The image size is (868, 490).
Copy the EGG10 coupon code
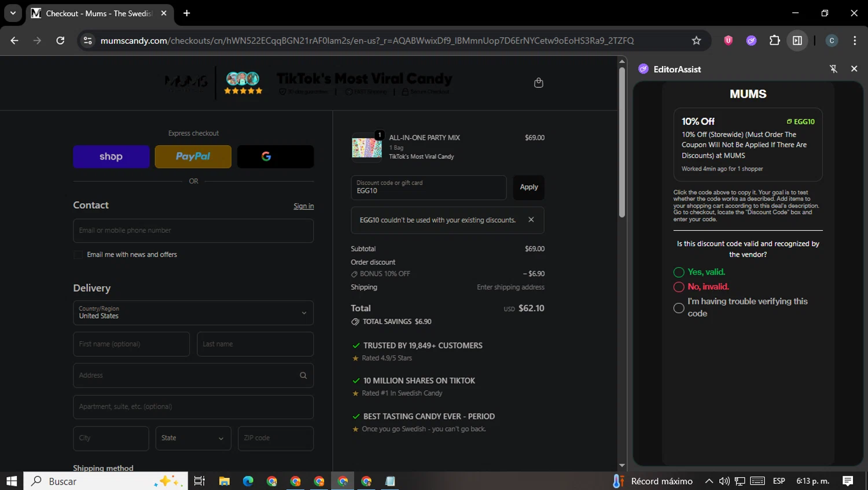pyautogui.click(x=800, y=121)
